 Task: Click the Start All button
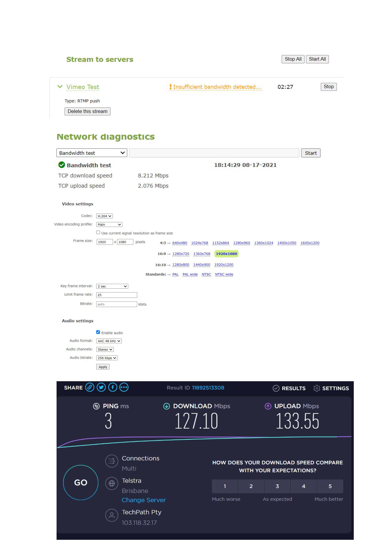coord(317,59)
